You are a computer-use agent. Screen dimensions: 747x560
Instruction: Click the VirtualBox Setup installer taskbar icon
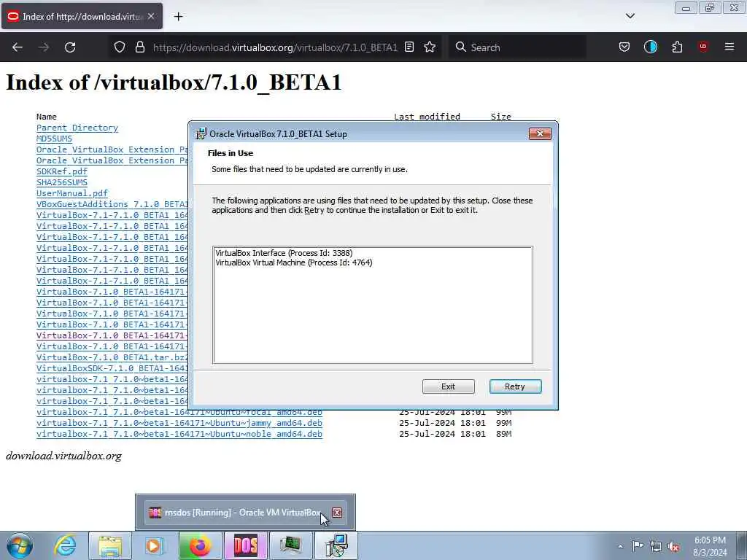tap(336, 545)
